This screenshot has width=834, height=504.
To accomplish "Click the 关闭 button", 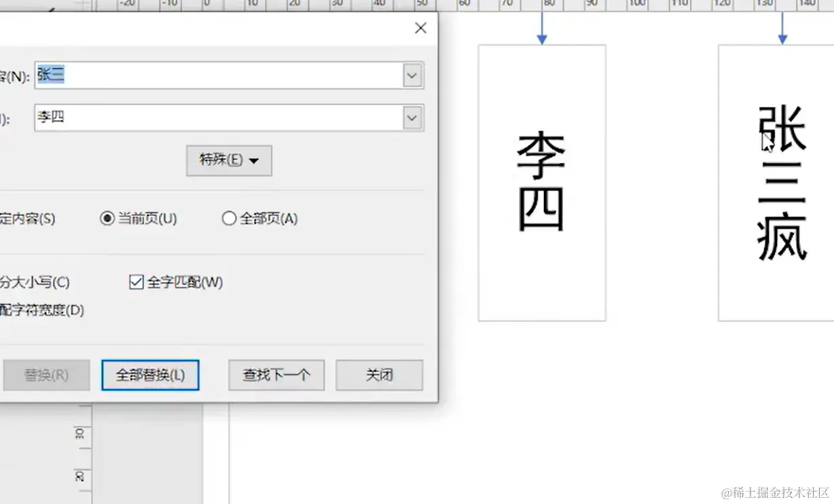I will (378, 375).
